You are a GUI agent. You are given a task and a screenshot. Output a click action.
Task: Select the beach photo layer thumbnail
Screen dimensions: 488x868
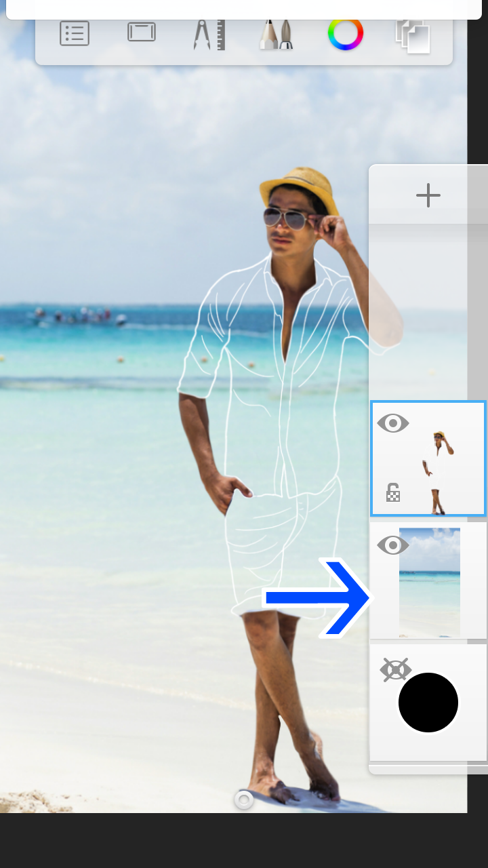click(x=430, y=582)
